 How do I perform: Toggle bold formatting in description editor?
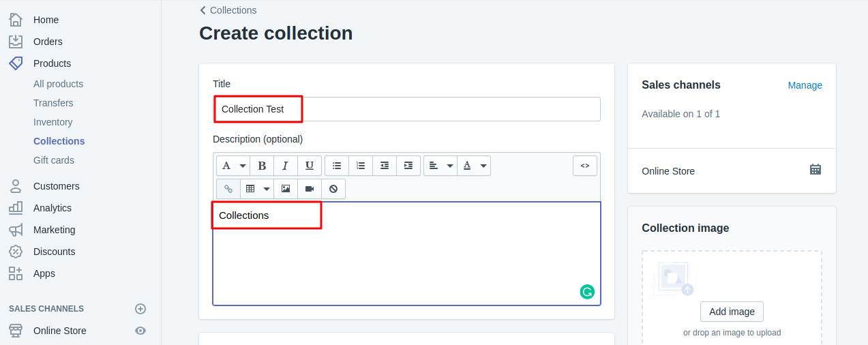pos(262,166)
